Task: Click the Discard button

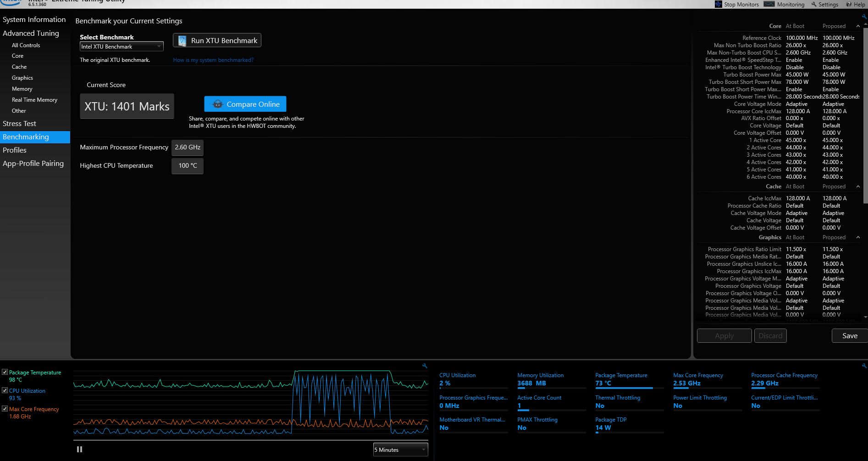Action: [x=770, y=336]
